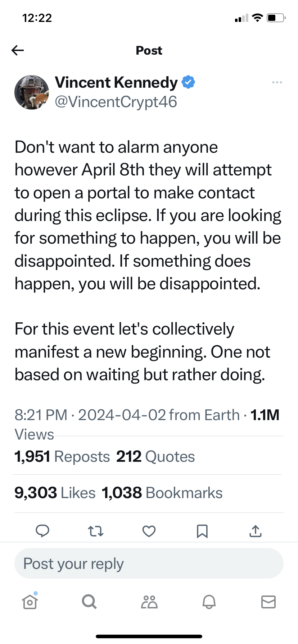The width and height of the screenshot is (298, 644).
Task: Tap the back arrow icon
Action: pos(18,50)
